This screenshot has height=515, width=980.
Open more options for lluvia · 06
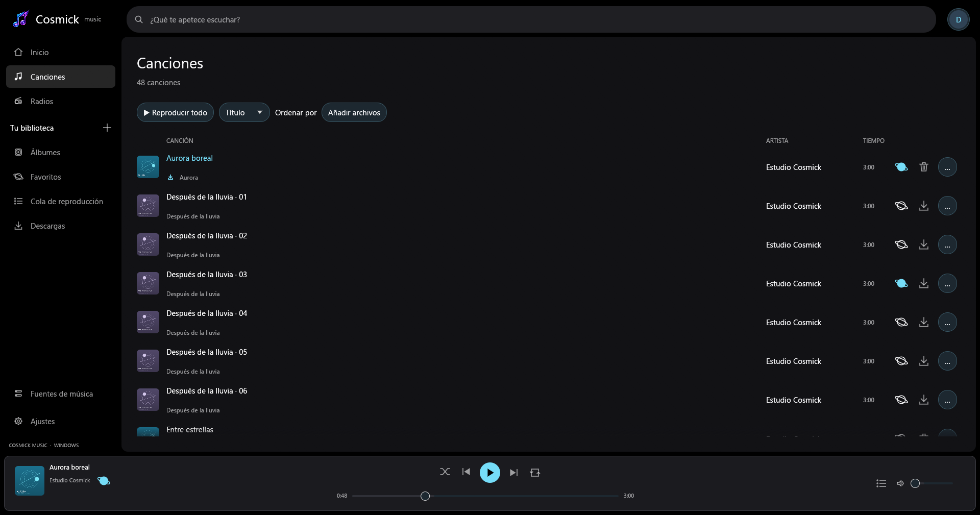point(947,400)
